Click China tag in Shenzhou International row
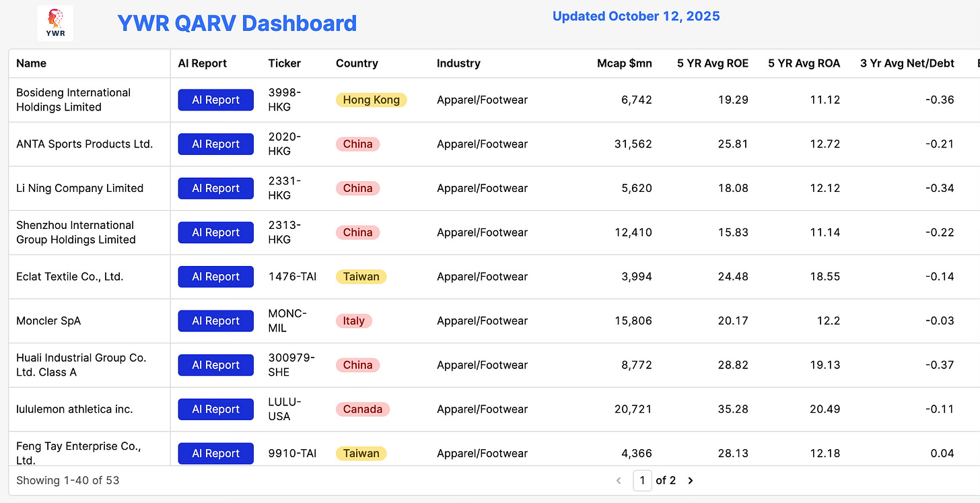Viewport: 980px width, 503px height. click(357, 232)
